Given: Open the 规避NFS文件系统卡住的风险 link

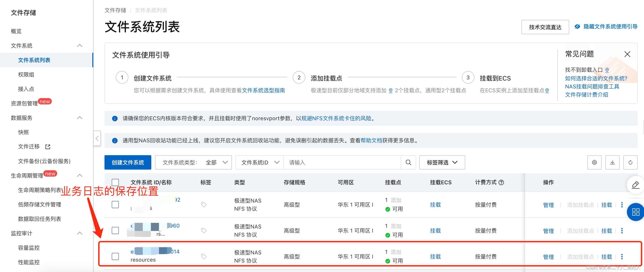Looking at the screenshot, I should [x=336, y=118].
